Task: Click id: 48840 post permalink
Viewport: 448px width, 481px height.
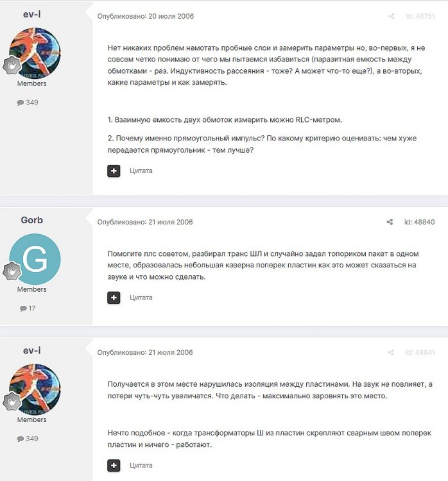Action: pos(420,222)
